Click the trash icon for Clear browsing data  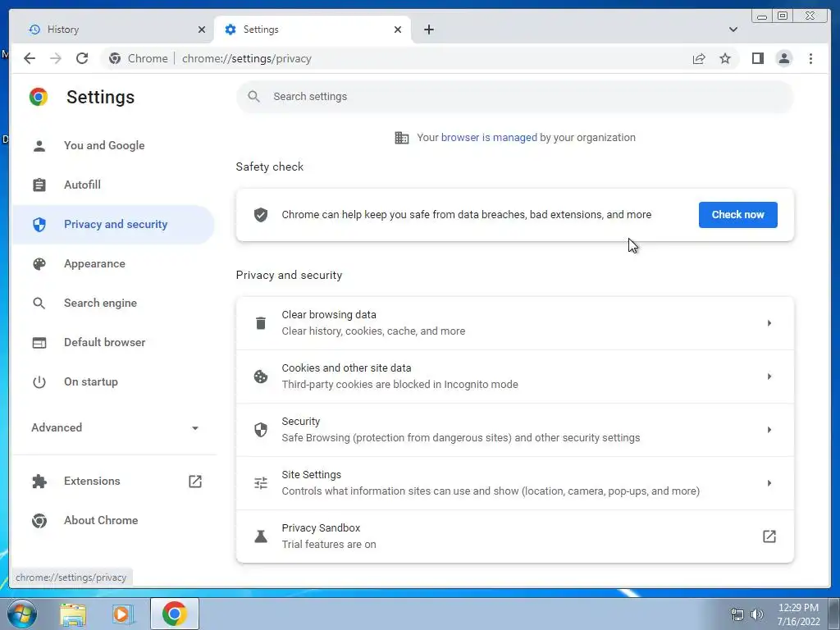[261, 323]
